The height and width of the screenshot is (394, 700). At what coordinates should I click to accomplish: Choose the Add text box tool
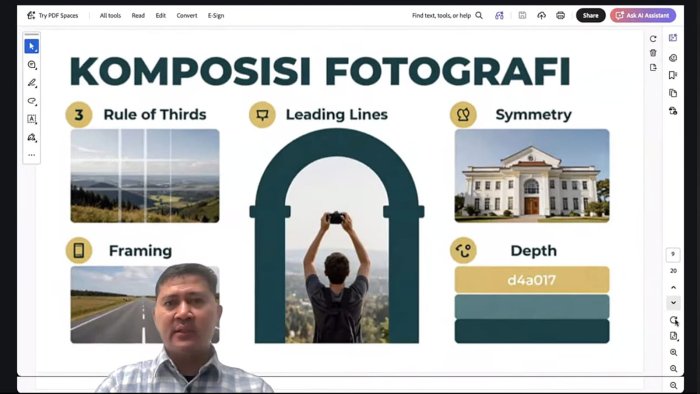tap(32, 119)
